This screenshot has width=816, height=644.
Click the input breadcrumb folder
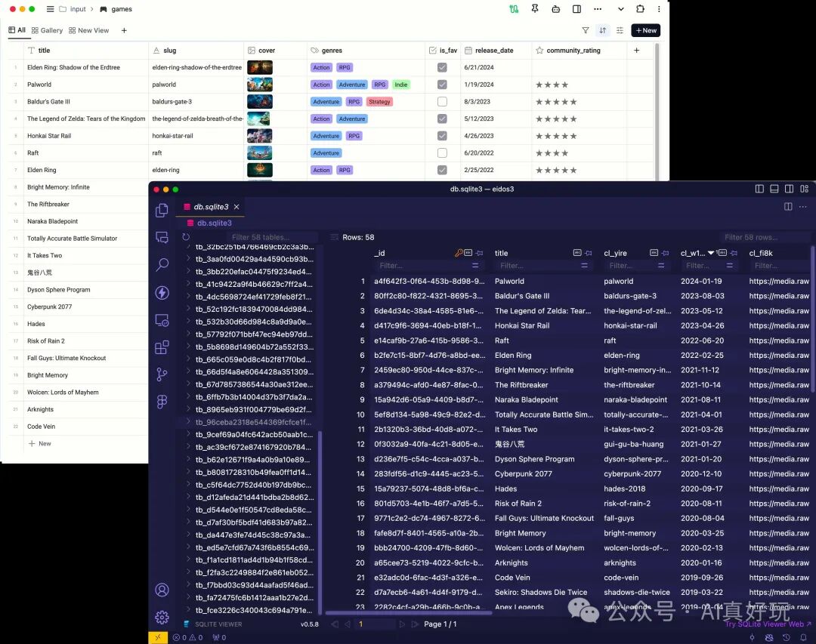click(73, 9)
